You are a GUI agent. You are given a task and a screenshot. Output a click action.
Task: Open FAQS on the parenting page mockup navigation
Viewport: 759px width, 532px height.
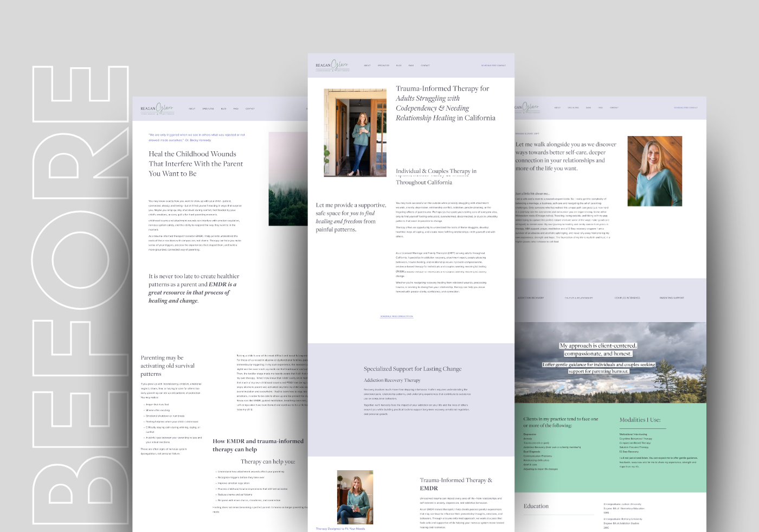tap(236, 108)
